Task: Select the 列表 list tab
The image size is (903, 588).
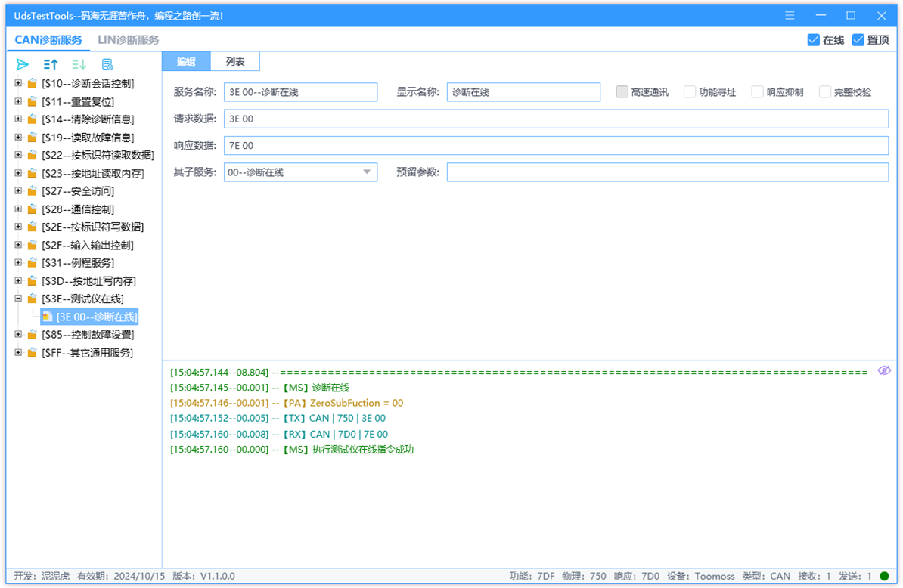Action: coord(235,61)
